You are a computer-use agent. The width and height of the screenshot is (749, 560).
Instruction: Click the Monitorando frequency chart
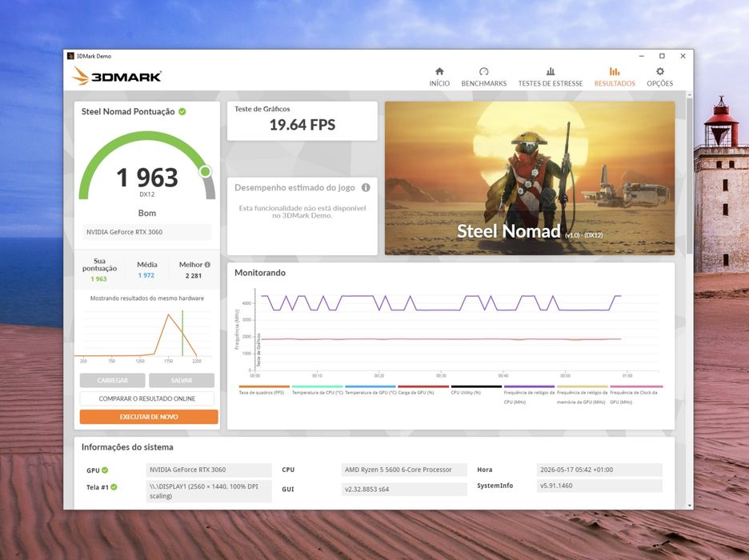(x=449, y=333)
